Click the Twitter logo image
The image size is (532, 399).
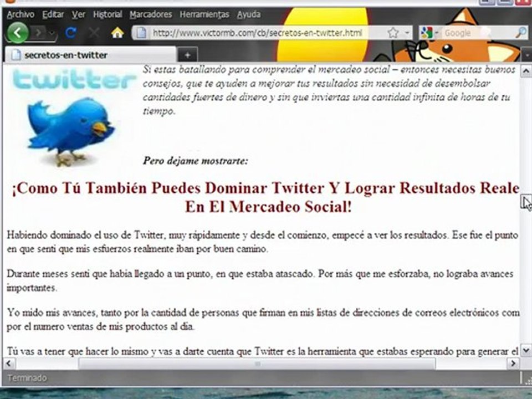click(74, 80)
